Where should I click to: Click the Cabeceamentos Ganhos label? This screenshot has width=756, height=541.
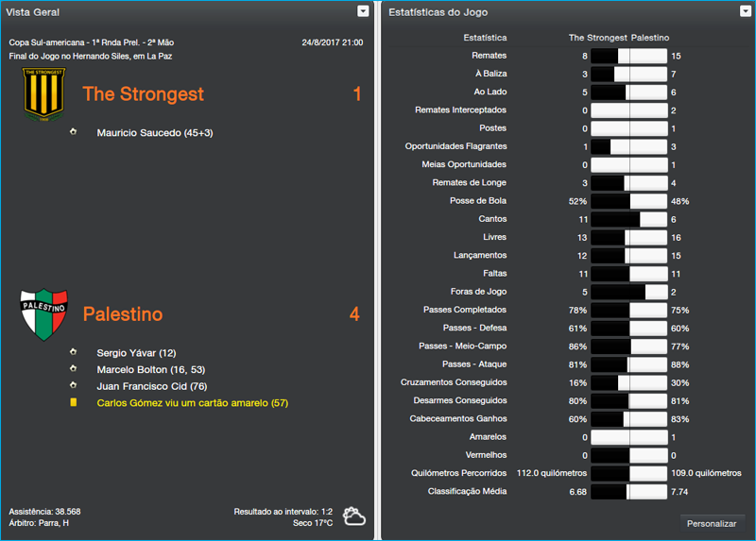point(458,418)
